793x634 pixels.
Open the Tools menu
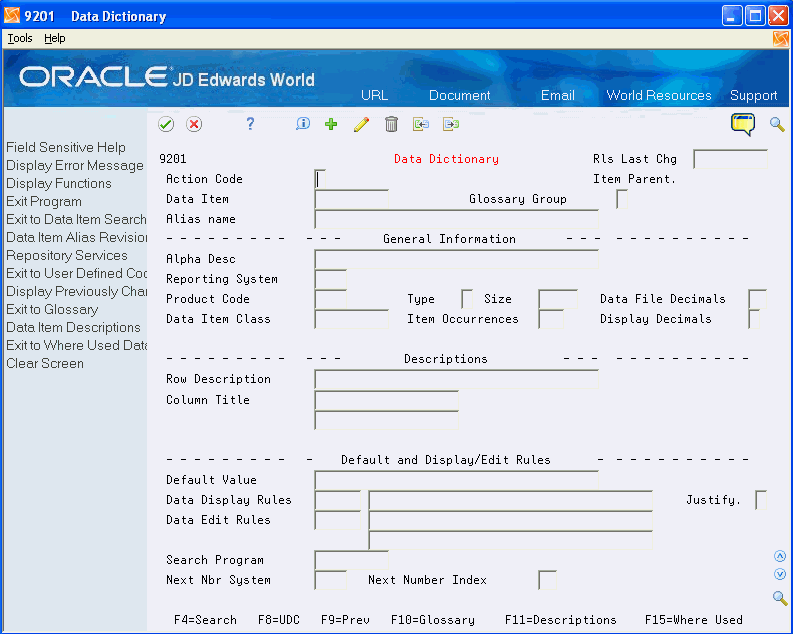pos(20,38)
